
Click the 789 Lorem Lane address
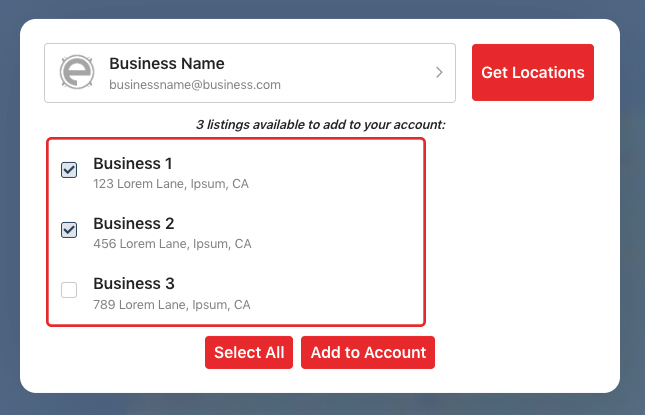[x=172, y=304]
